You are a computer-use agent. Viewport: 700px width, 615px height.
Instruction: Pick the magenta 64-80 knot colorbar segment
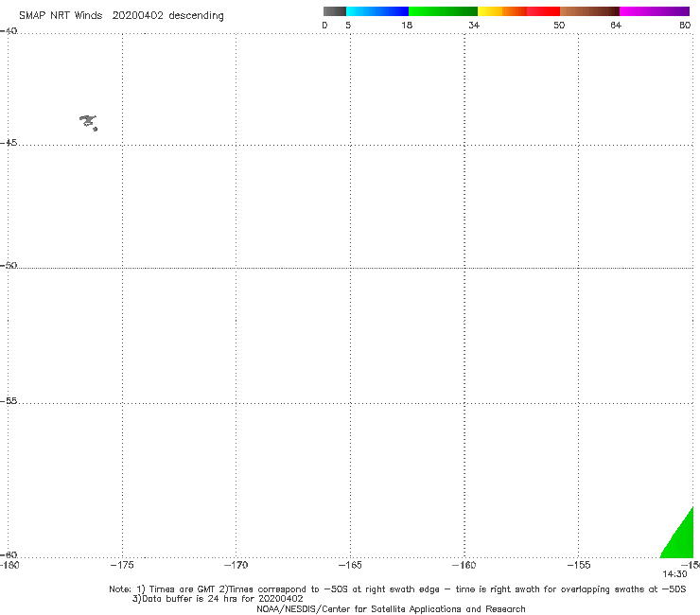655,11
